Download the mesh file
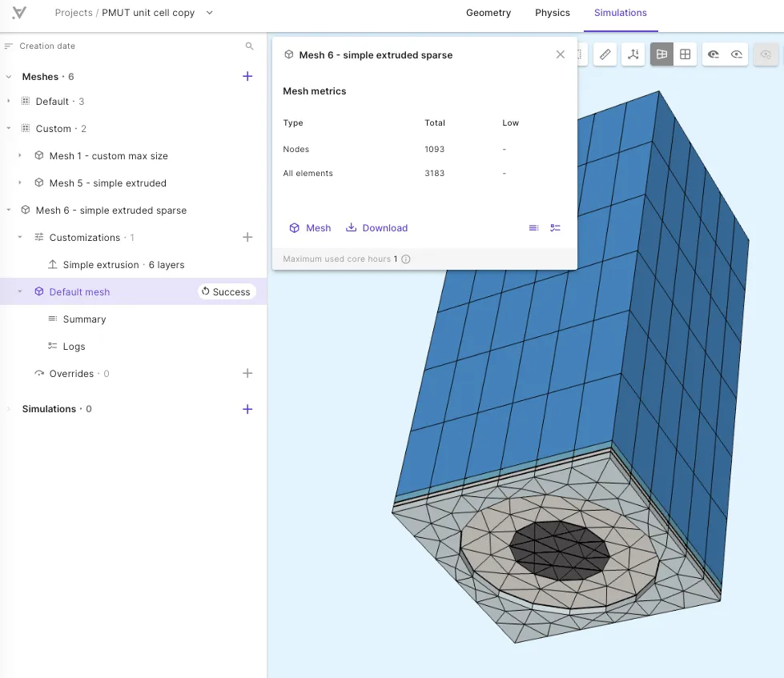This screenshot has width=784, height=678. pos(377,228)
